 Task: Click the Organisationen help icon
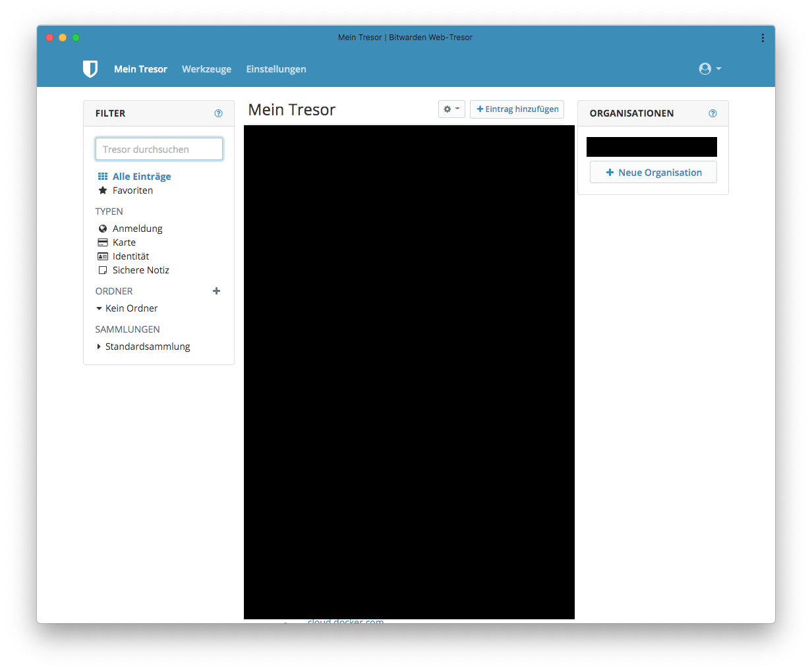click(x=712, y=113)
